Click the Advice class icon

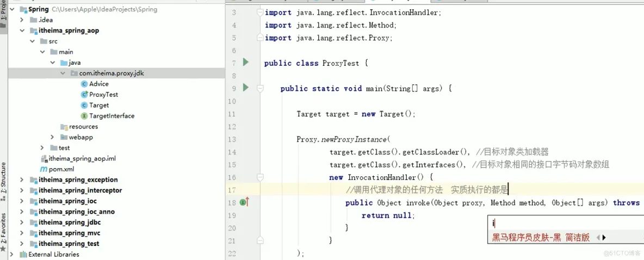(x=84, y=84)
